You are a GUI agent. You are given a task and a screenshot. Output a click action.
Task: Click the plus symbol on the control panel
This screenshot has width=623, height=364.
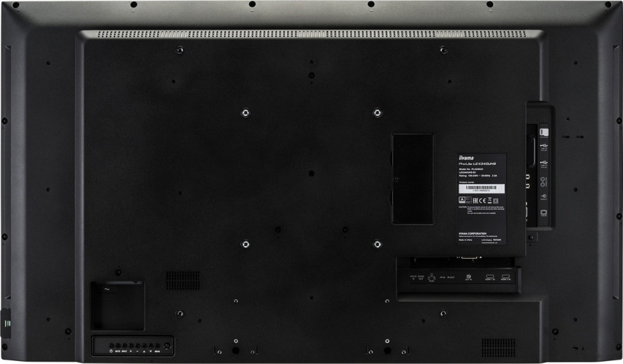131,351
